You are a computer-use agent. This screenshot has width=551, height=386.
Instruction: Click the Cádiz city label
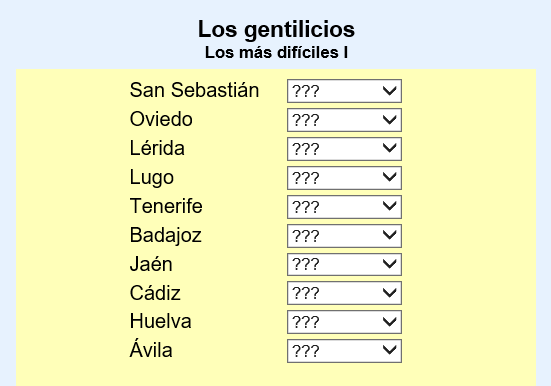pyautogui.click(x=155, y=292)
